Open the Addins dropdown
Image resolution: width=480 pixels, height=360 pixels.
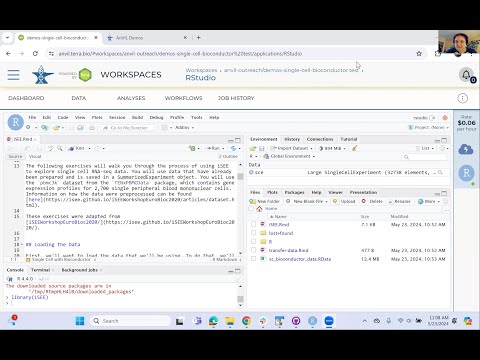tap(184, 127)
